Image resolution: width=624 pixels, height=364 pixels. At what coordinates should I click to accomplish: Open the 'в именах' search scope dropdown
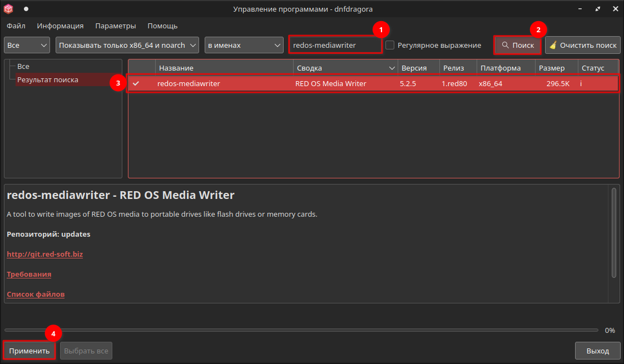pyautogui.click(x=244, y=45)
